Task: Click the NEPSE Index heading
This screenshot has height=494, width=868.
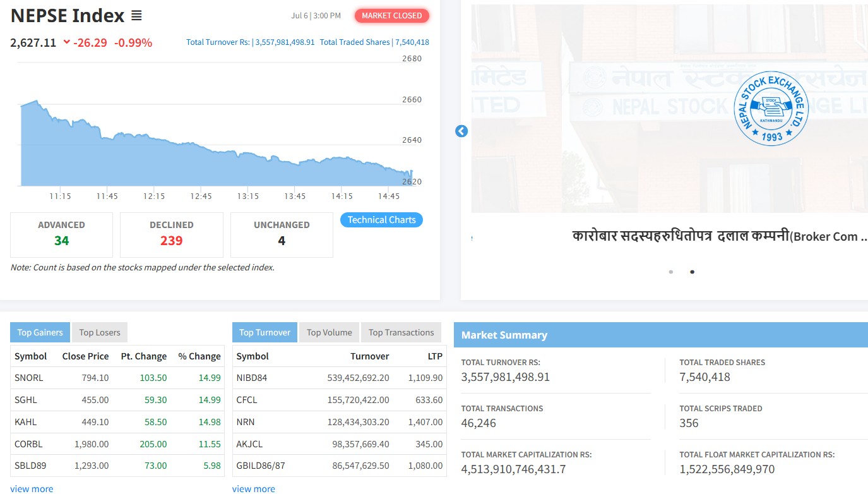Action: pos(68,16)
